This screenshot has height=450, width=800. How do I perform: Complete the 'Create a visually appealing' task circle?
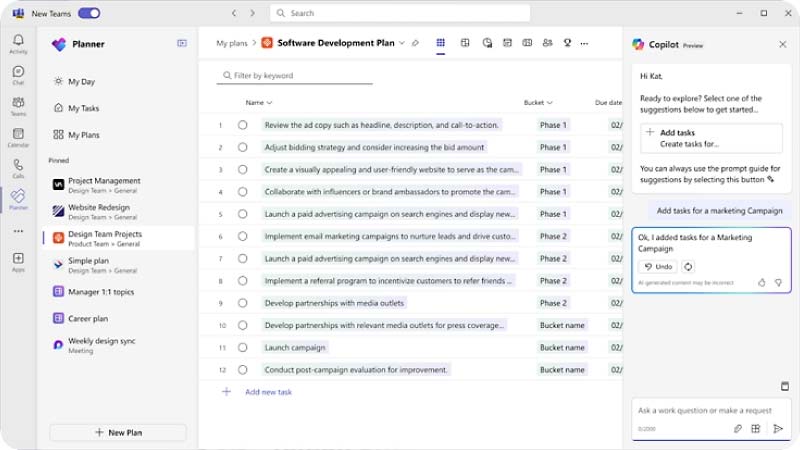(243, 169)
